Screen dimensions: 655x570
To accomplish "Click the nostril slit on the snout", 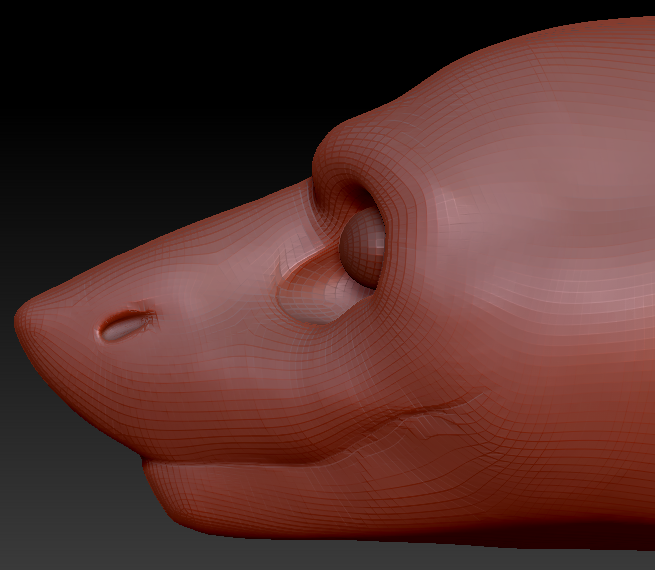I will [126, 327].
